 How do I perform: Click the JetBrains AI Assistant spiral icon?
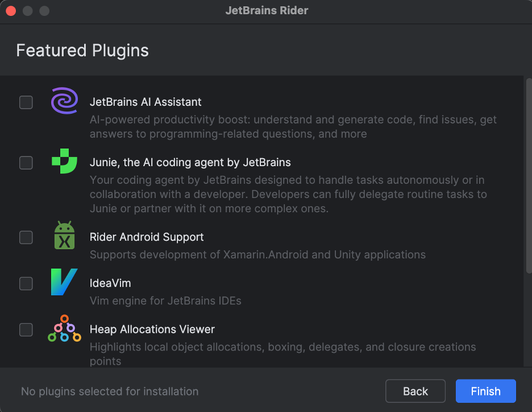pos(64,101)
